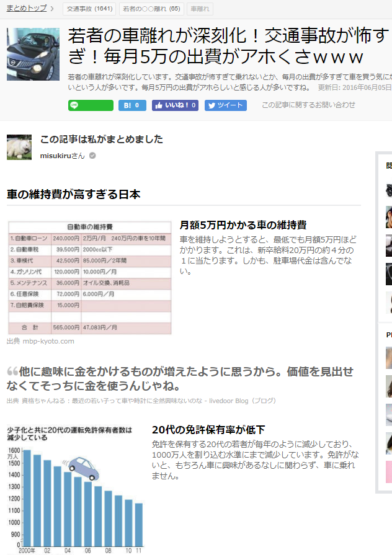This screenshot has height=555, width=392.
Task: Open the 20代の免許保有率が低下 heading link
Action: [208, 430]
